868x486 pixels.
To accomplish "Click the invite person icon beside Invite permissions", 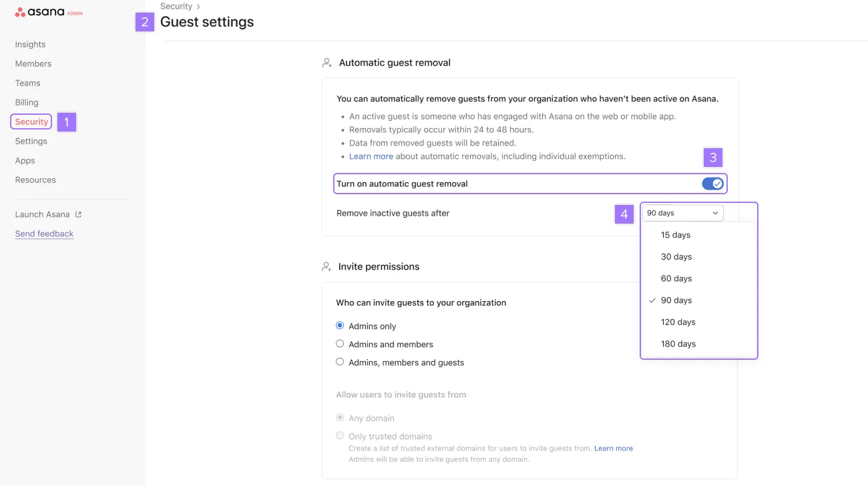I will 327,266.
